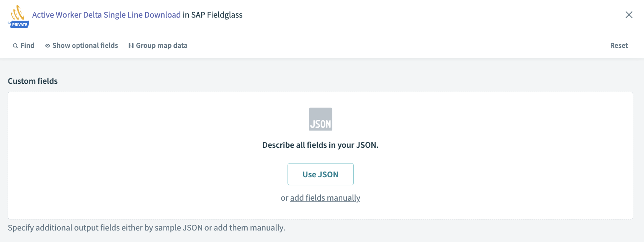Click the Custom fields section heading

point(33,81)
